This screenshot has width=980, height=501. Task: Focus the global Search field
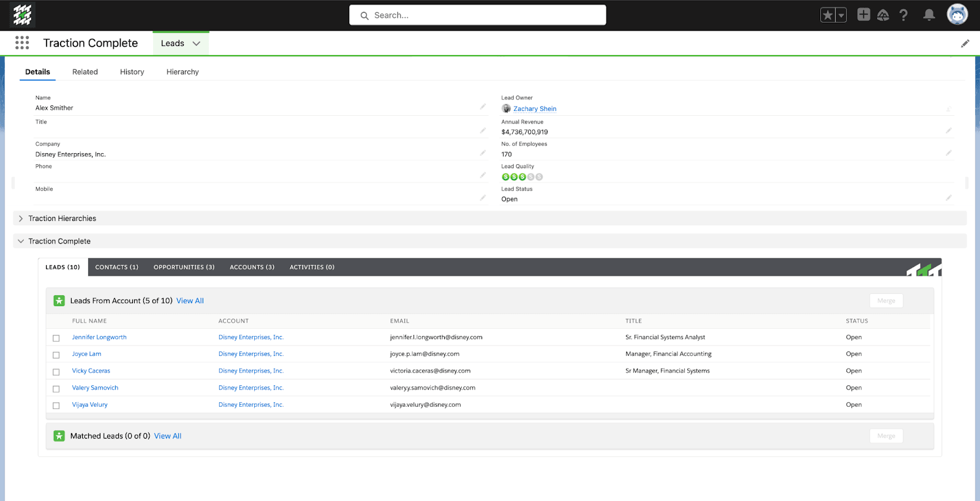[x=478, y=15]
